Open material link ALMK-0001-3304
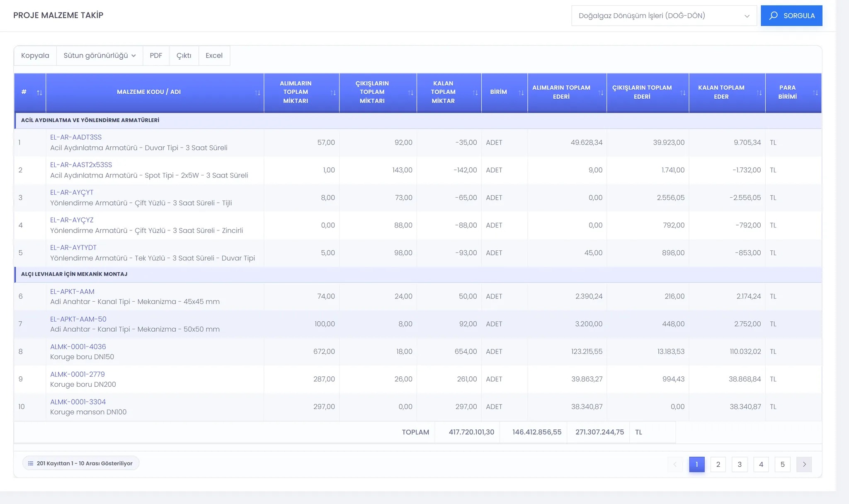849x504 pixels. click(78, 402)
